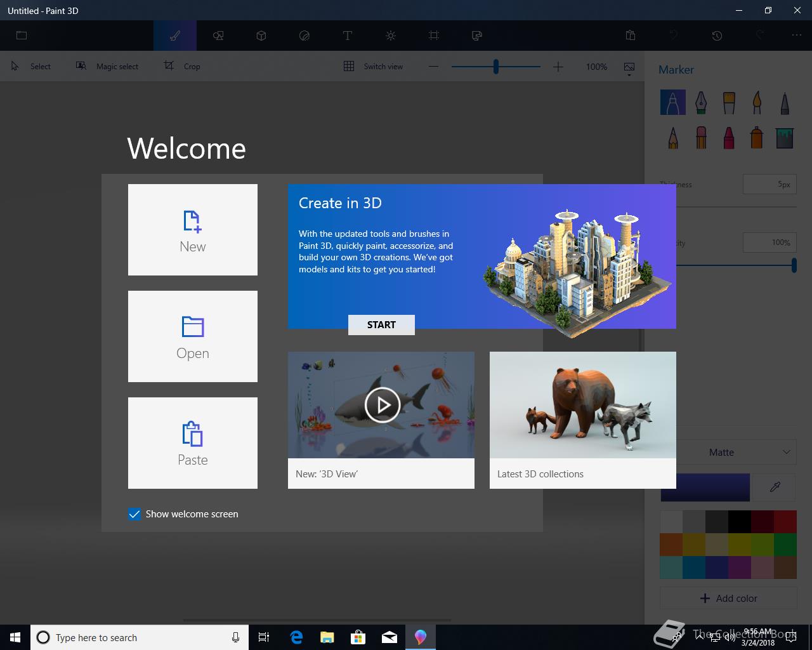The height and width of the screenshot is (650, 812).
Task: Pick the Eyedropper tool
Action: pyautogui.click(x=775, y=487)
